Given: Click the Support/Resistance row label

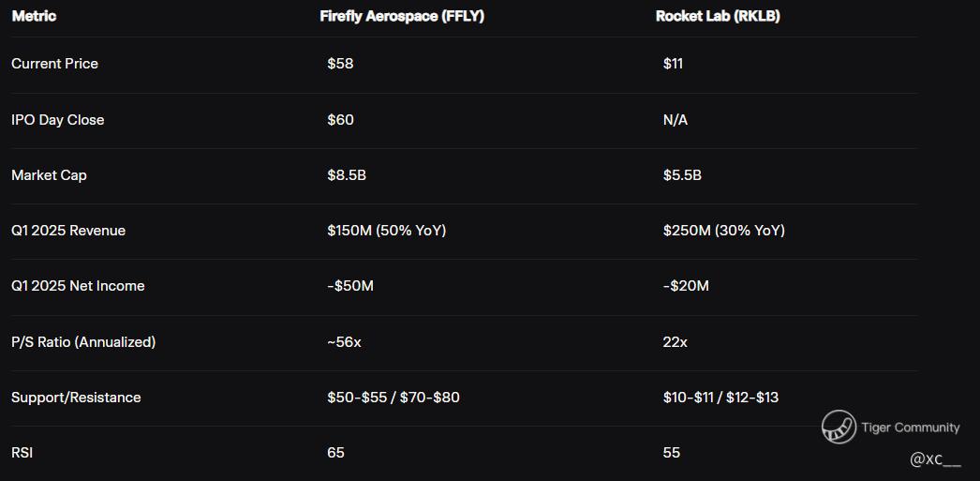Looking at the screenshot, I should pos(76,398).
